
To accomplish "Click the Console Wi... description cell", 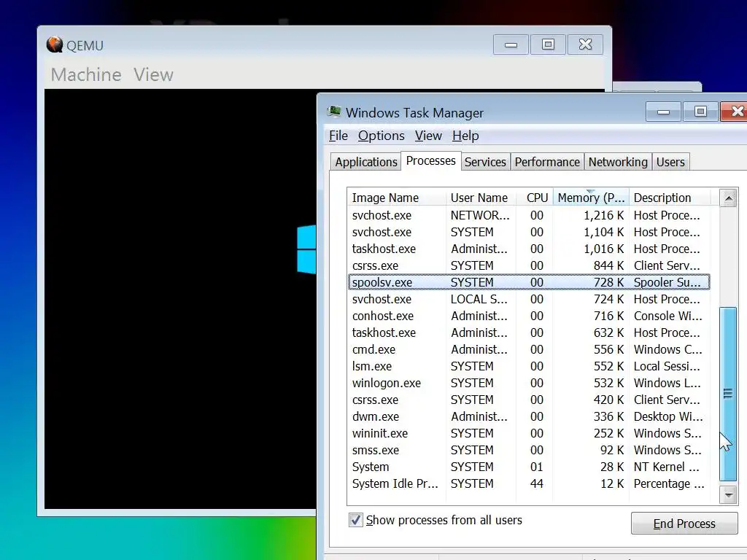I will coord(668,316).
